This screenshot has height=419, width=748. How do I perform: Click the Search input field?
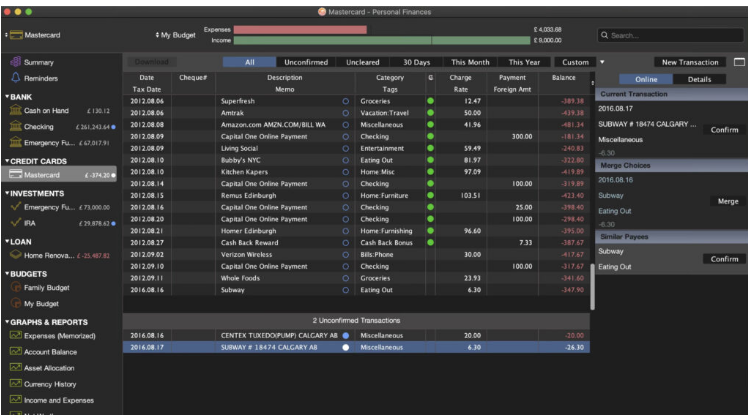coord(670,35)
